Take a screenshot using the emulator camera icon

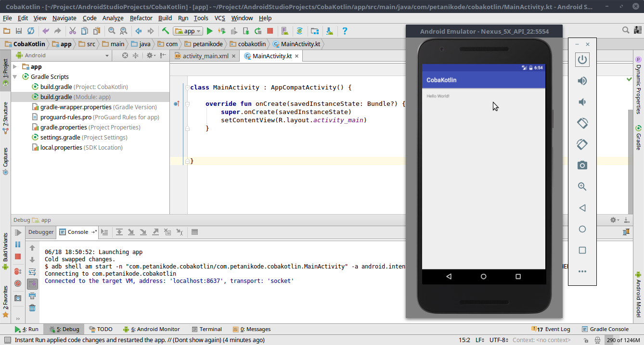tap(582, 165)
